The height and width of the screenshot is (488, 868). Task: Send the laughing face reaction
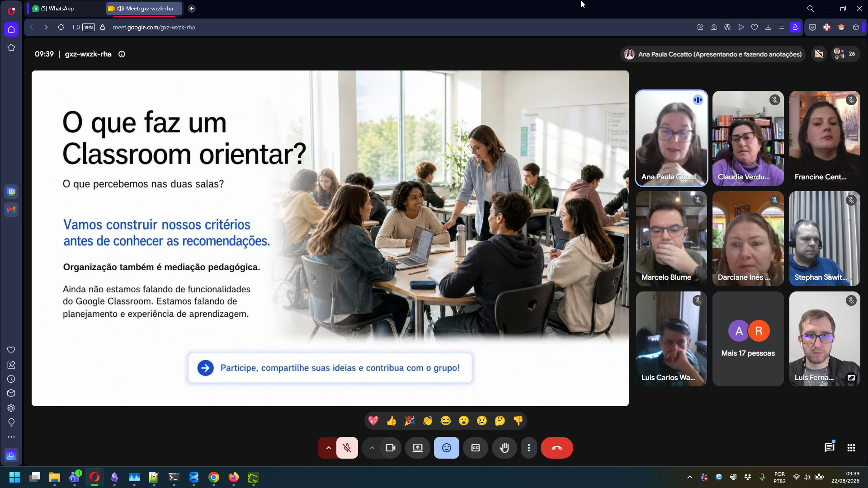coord(446,421)
